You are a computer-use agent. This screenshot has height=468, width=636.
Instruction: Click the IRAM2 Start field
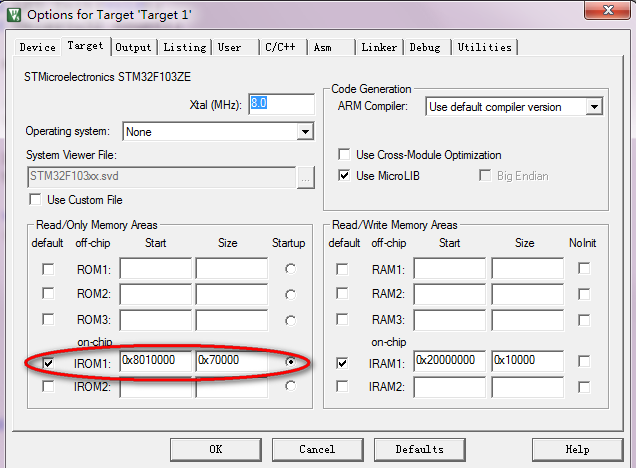click(449, 387)
